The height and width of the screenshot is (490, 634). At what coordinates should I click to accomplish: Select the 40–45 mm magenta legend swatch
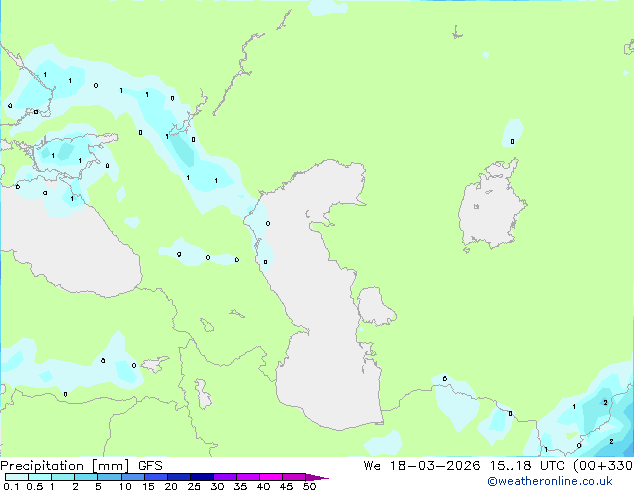[271, 477]
